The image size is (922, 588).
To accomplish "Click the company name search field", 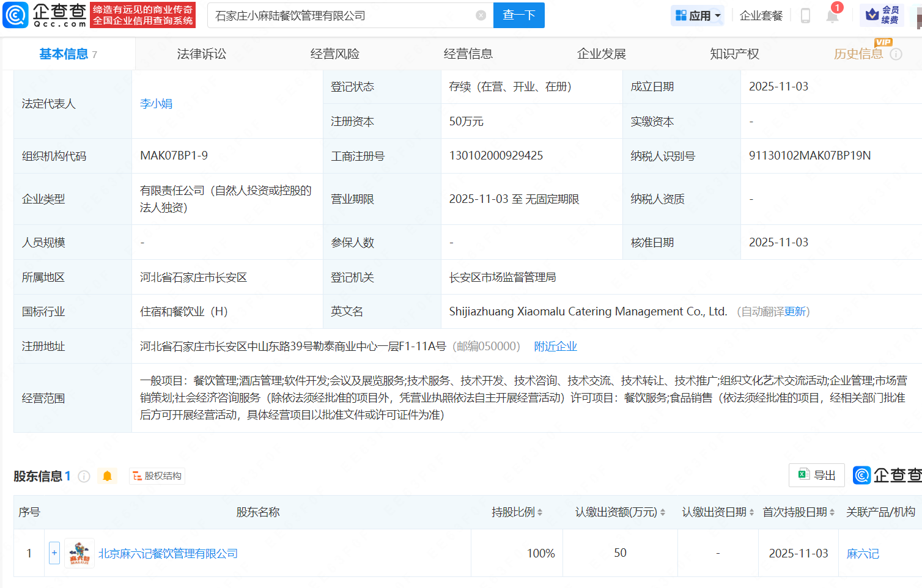I will (342, 16).
